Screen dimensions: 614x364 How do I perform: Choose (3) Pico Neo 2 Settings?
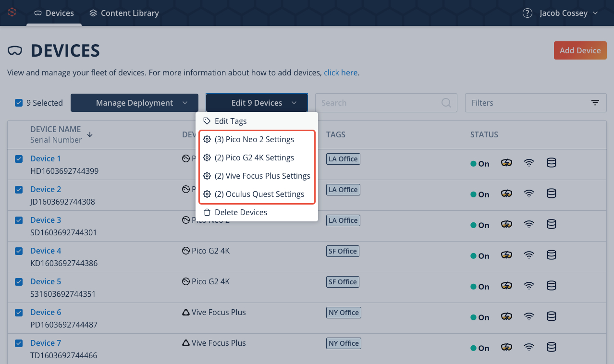257,140
